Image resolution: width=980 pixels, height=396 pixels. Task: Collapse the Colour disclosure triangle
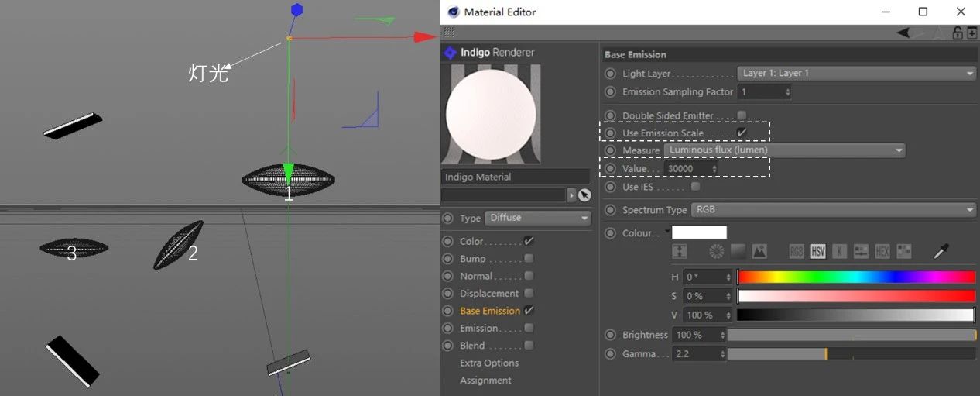coord(668,230)
